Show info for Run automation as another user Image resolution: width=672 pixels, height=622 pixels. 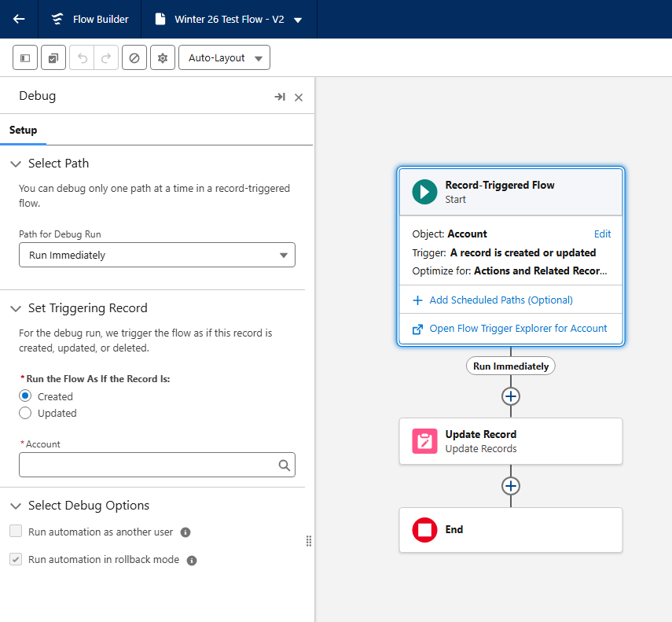pyautogui.click(x=185, y=532)
